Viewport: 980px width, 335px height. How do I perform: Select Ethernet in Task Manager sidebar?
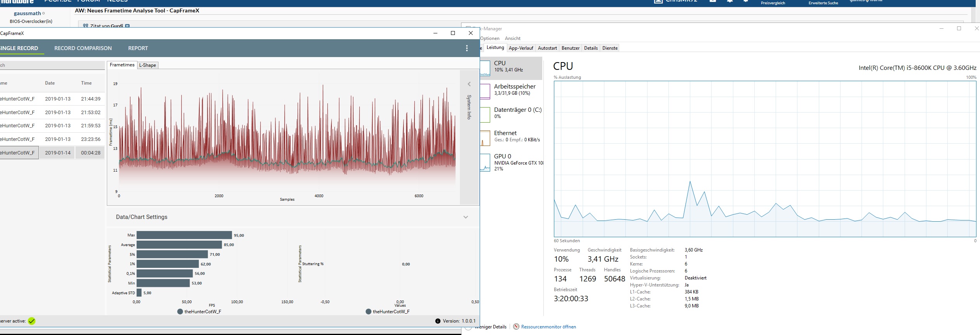[511, 138]
